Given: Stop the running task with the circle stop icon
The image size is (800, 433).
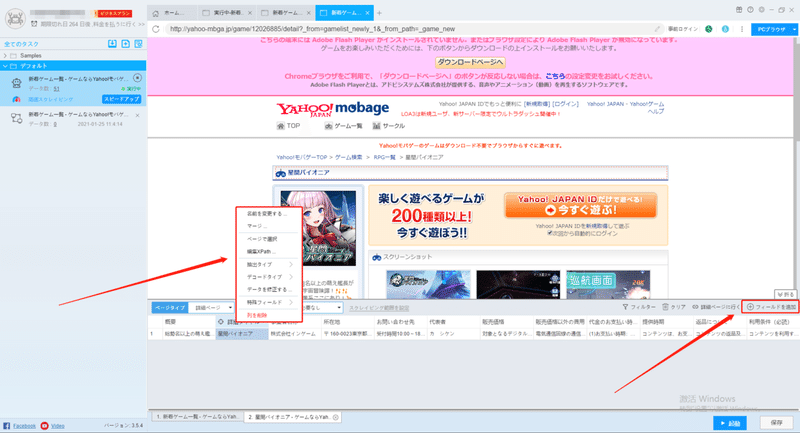Looking at the screenshot, I should tap(137, 78).
